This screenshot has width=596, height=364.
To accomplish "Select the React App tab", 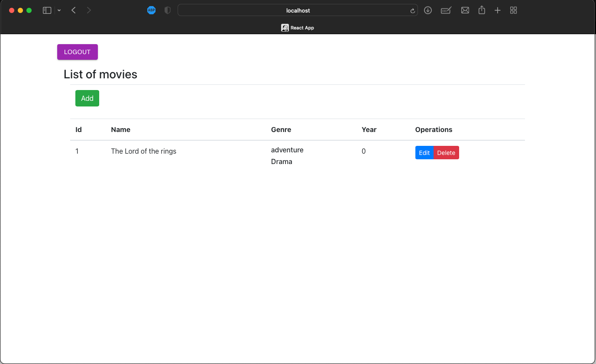I will [x=298, y=28].
